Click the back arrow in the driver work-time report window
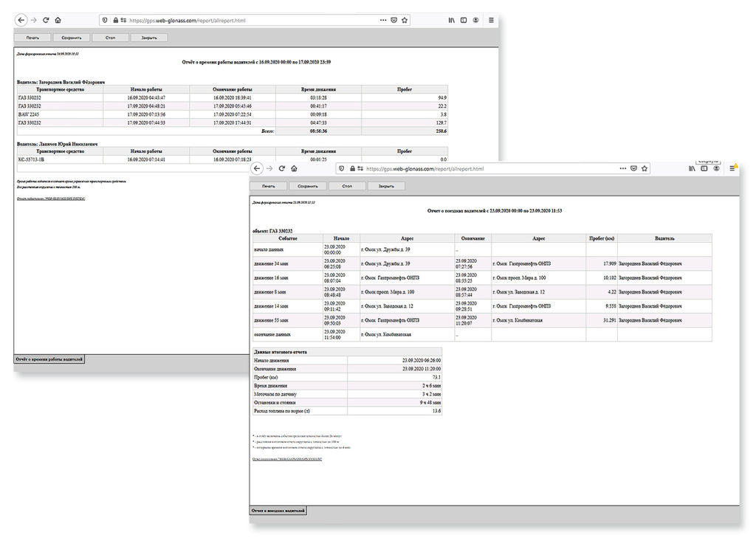 point(21,20)
